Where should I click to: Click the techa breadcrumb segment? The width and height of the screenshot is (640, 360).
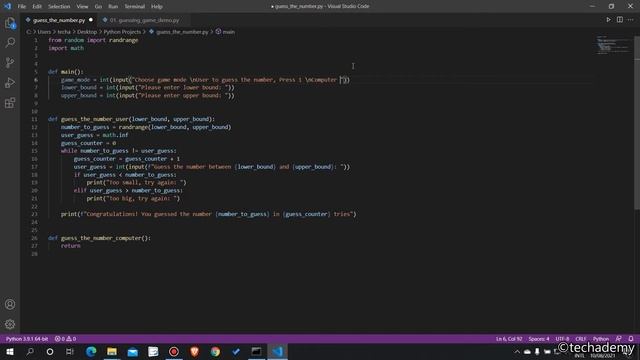[x=64, y=32]
